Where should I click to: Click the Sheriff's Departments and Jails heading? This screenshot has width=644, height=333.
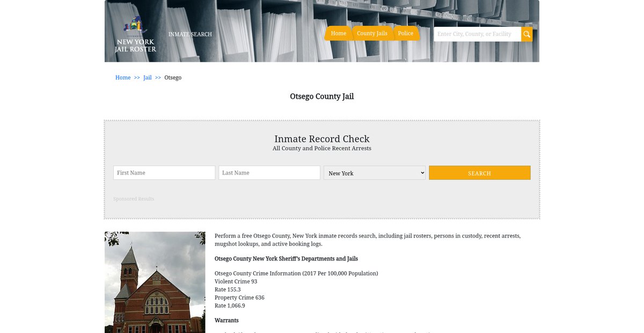pyautogui.click(x=286, y=259)
